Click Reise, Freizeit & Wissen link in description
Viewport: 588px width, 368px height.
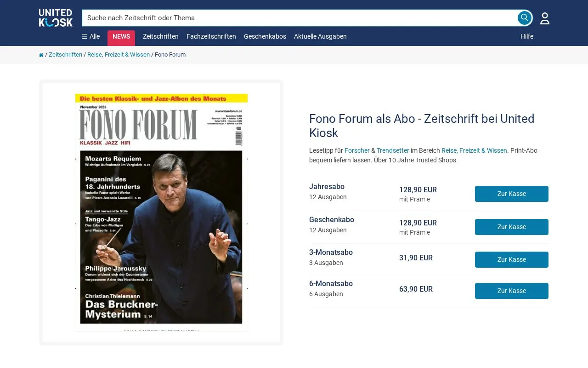[474, 150]
